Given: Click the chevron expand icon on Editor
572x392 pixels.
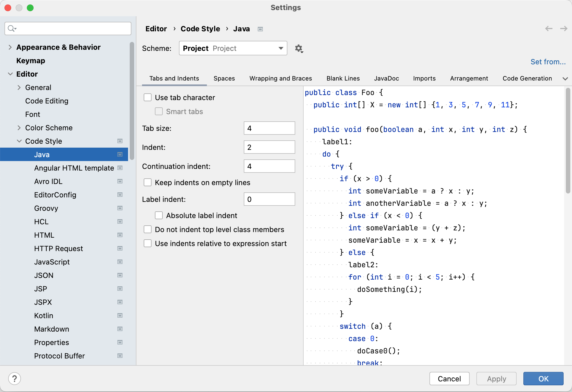Looking at the screenshot, I should pyautogui.click(x=10, y=74).
